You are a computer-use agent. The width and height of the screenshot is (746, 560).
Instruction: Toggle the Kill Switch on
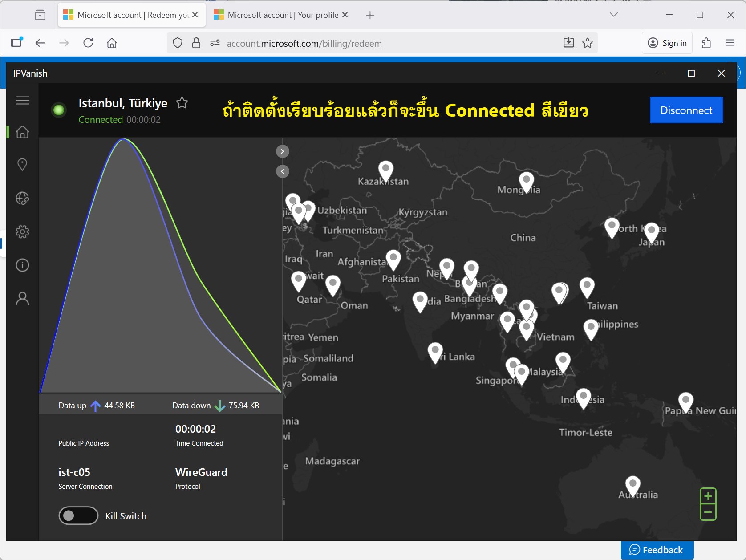coord(78,515)
